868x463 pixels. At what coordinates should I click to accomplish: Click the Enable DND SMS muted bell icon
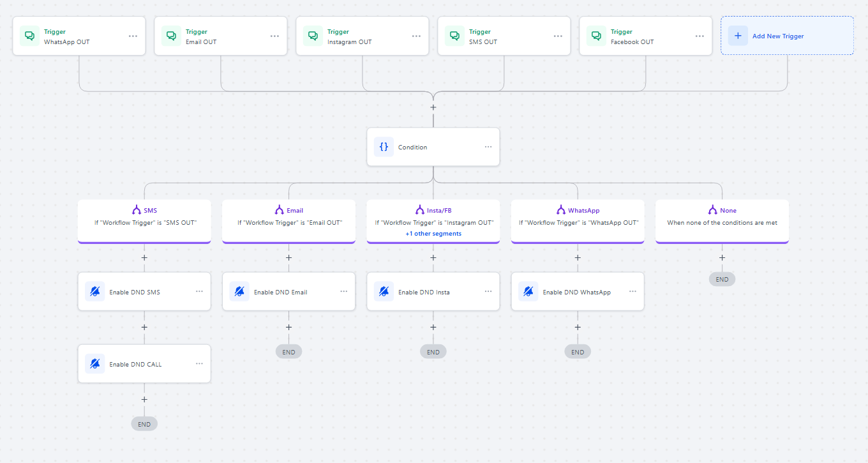coord(95,292)
